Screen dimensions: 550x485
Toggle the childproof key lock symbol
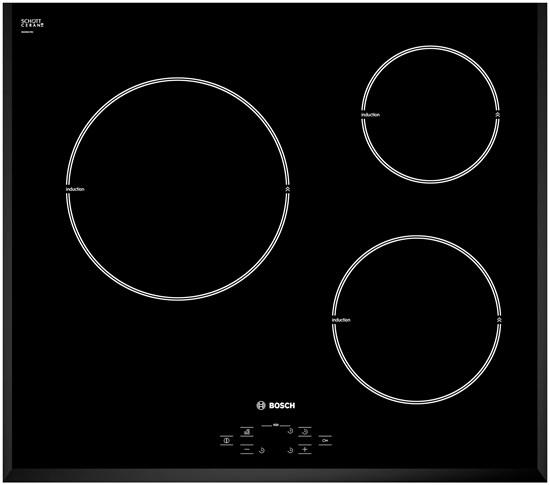(x=325, y=440)
